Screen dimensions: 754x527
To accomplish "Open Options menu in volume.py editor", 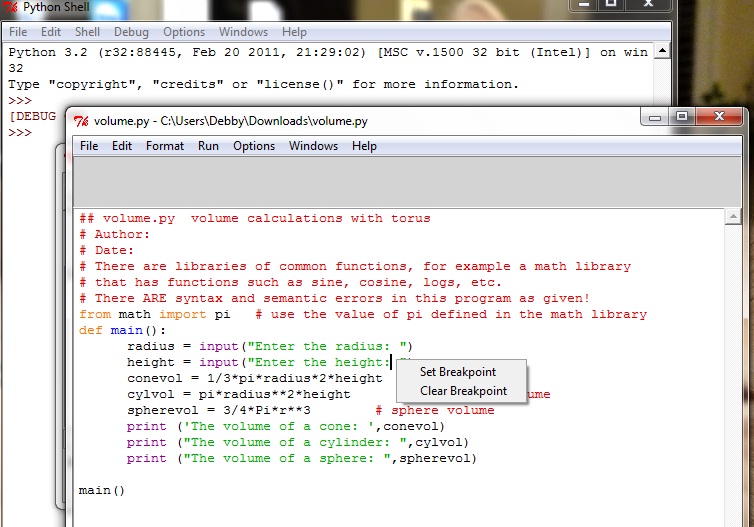I will 254,146.
